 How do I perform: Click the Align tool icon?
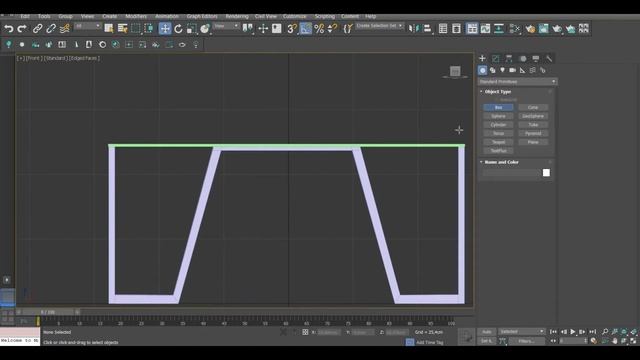pos(427,29)
